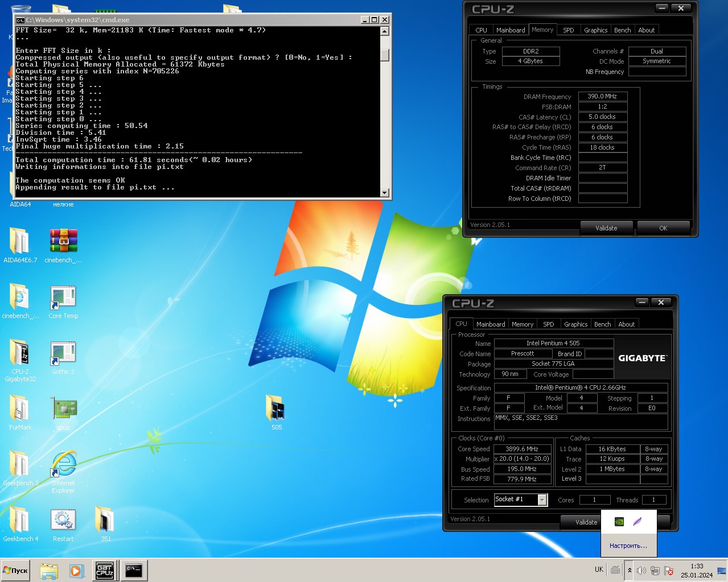This screenshot has height=582, width=728.
Task: Click the Rated FSB 779.9 MHz value
Action: (x=522, y=479)
